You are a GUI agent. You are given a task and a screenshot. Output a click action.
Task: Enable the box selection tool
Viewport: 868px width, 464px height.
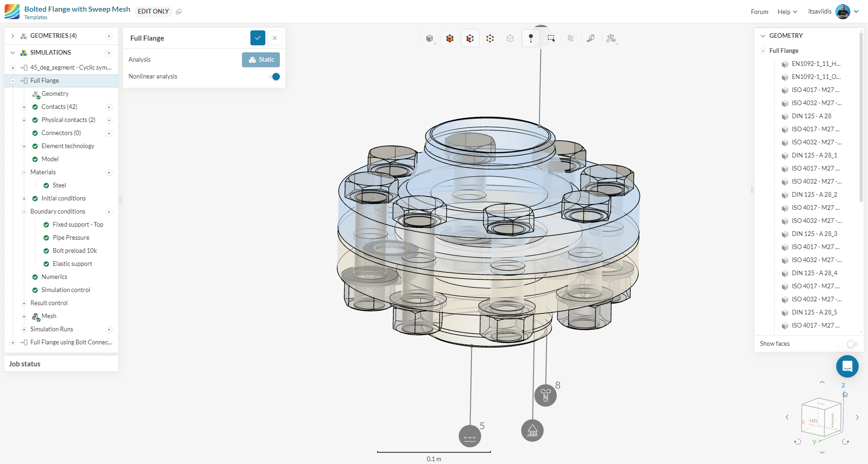tap(551, 38)
